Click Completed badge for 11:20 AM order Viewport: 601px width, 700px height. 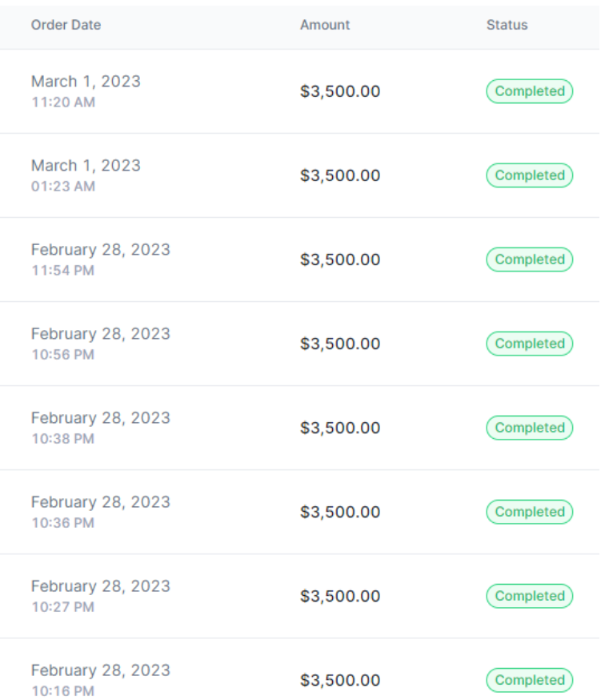coord(529,91)
